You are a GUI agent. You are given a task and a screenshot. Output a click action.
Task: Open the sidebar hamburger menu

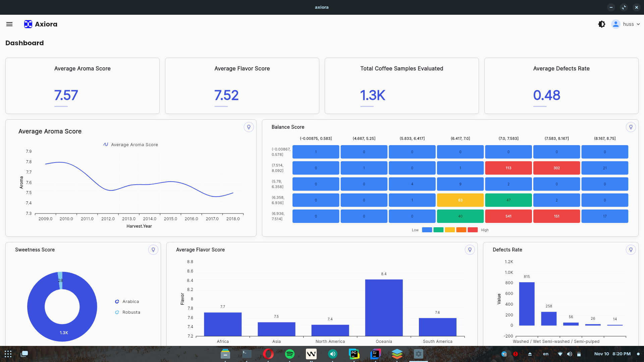coord(9,24)
